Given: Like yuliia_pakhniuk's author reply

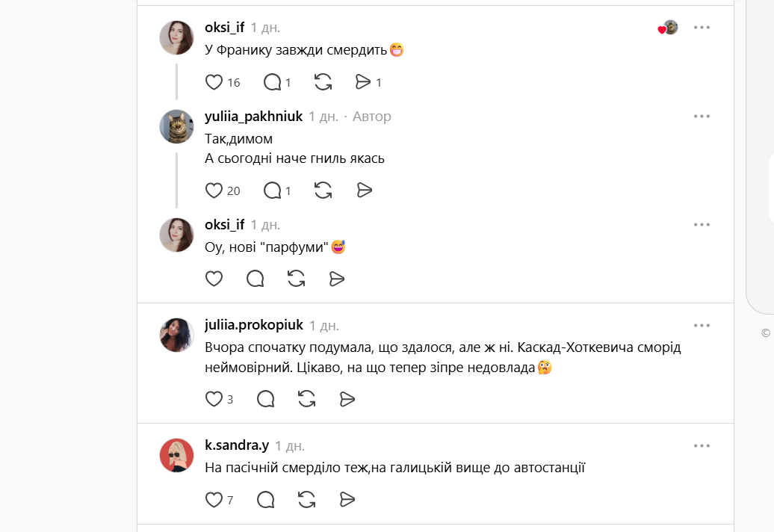Looking at the screenshot, I should 214,191.
